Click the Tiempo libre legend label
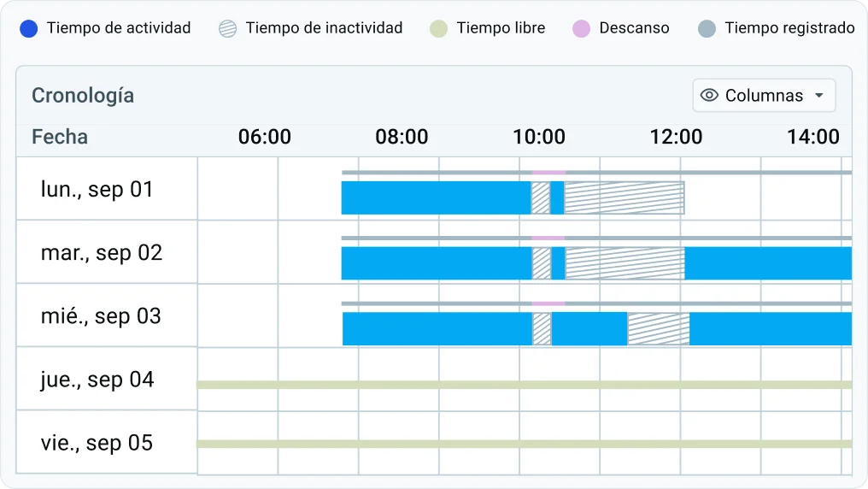868x489 pixels. 501,27
